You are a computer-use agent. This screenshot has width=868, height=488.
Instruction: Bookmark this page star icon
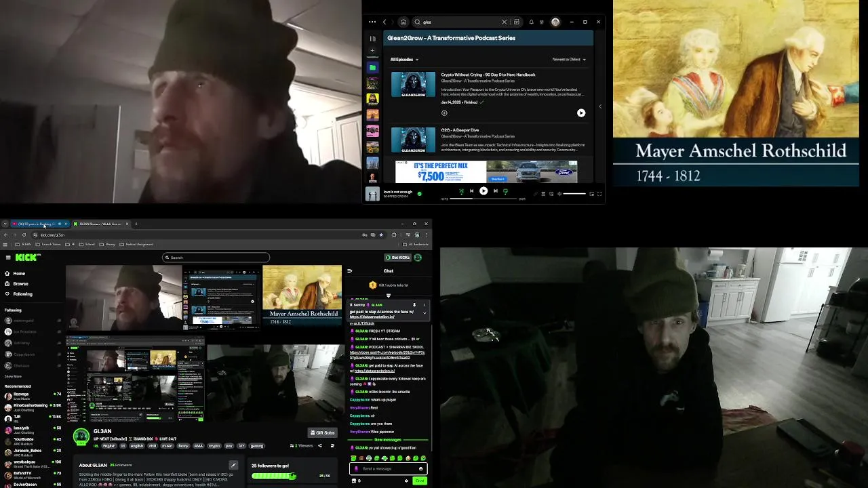pos(381,235)
